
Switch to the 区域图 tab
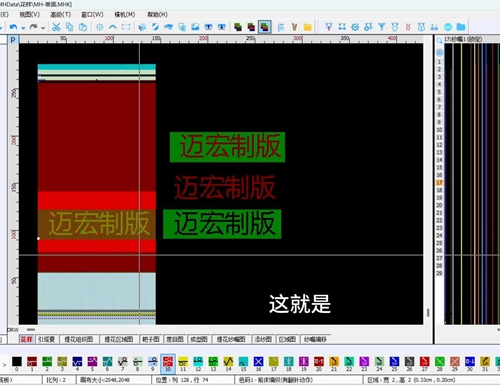tap(287, 339)
